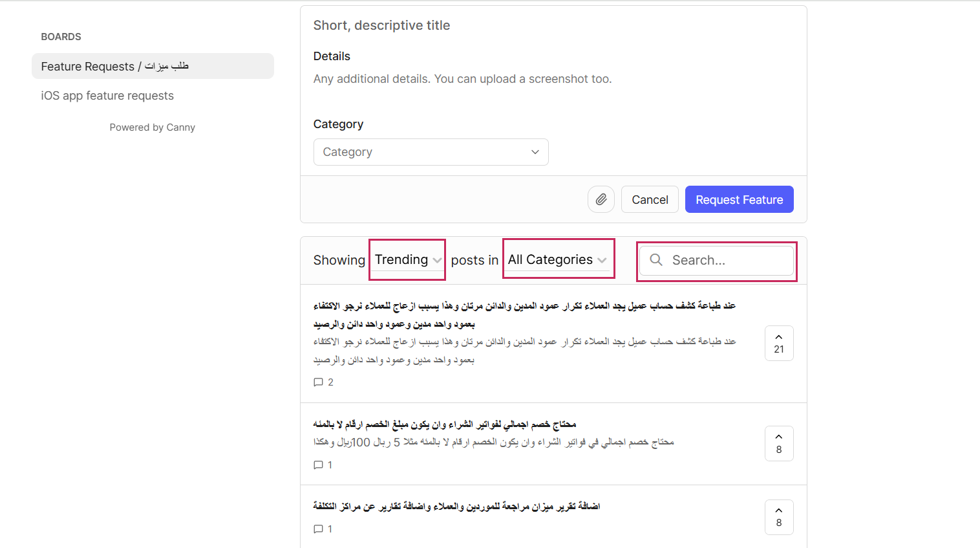The width and height of the screenshot is (980, 548).
Task: Click inside the Search posts field
Action: click(x=718, y=260)
